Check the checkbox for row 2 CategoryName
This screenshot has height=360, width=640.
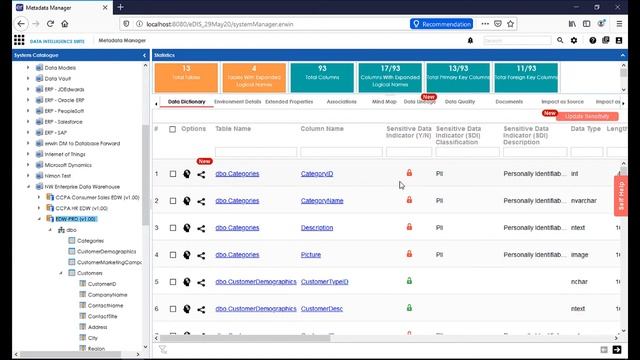coord(173,201)
